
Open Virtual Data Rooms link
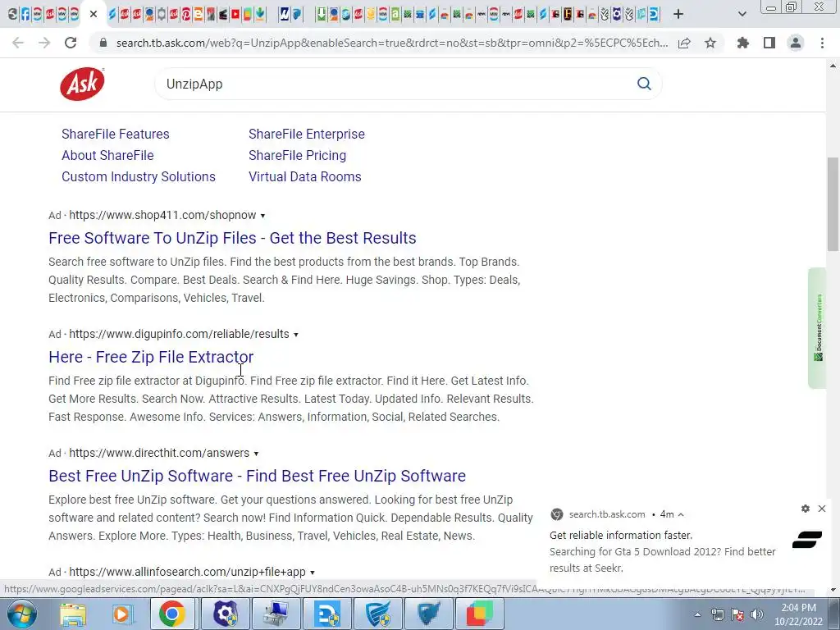[x=305, y=177]
